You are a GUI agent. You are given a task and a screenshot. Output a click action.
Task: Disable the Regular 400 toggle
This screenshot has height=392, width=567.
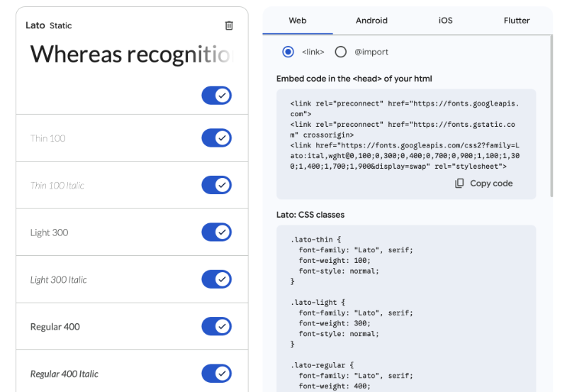tap(217, 326)
